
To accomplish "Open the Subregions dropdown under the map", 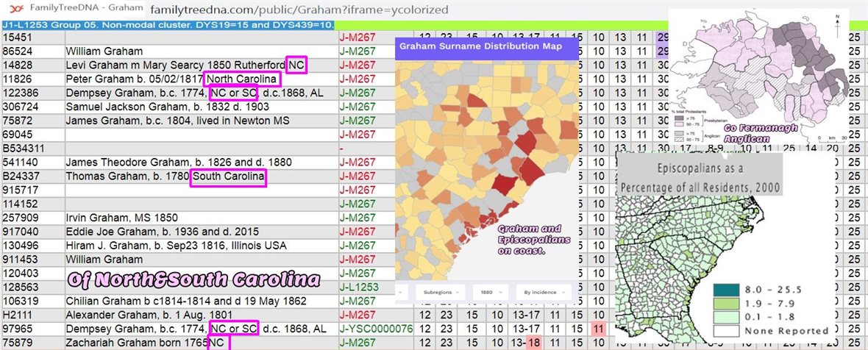I will point(440,291).
